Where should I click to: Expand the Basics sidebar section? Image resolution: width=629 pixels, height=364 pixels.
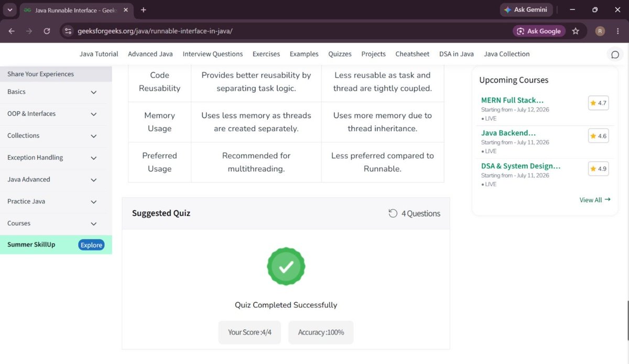[56, 92]
